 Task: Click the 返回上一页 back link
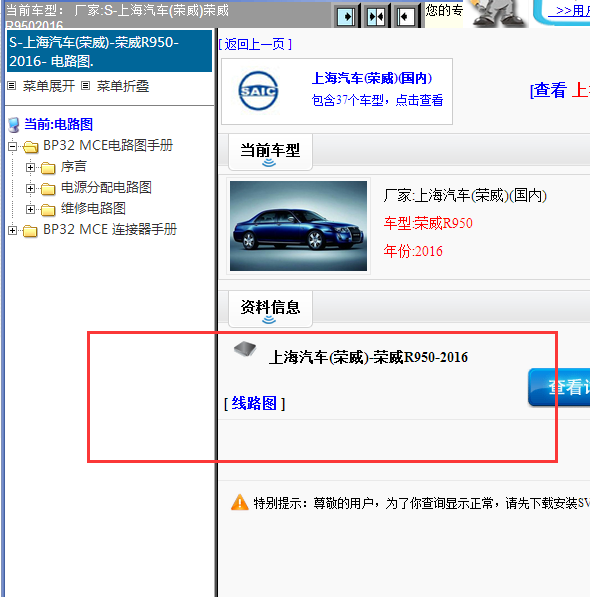click(255, 45)
